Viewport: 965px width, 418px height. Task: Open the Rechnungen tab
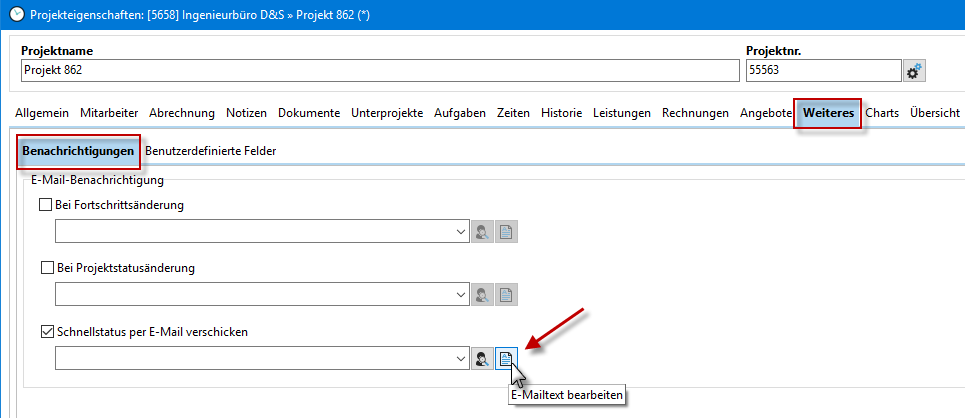point(695,114)
